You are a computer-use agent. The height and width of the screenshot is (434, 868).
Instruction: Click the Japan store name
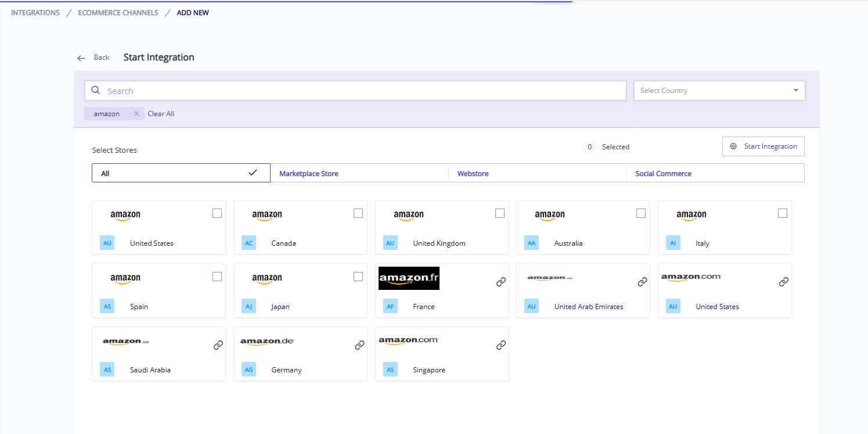point(280,307)
